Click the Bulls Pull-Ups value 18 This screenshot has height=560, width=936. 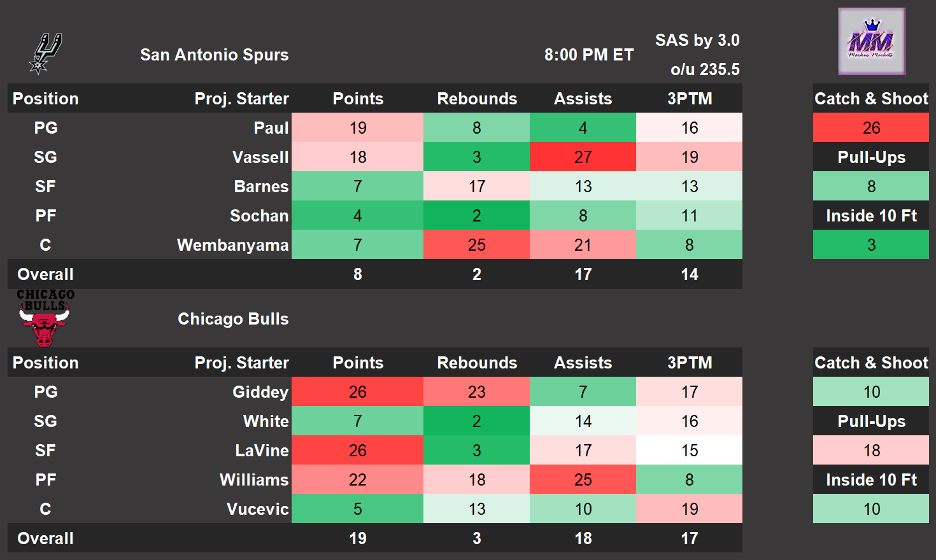tap(871, 451)
